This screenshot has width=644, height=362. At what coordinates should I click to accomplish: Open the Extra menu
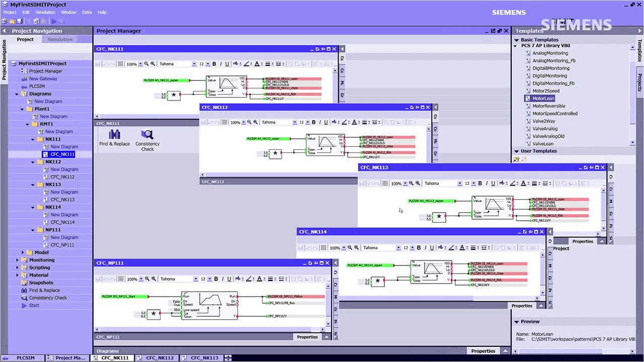click(87, 12)
